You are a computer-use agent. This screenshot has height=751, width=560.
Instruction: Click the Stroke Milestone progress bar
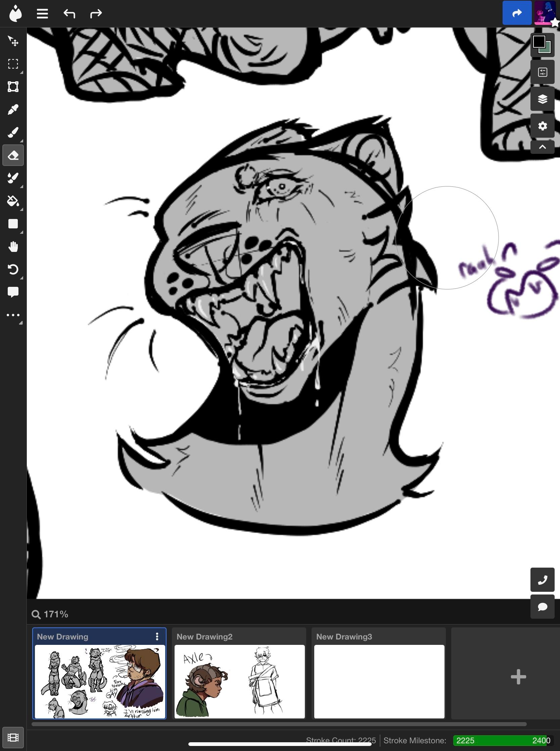point(503,741)
